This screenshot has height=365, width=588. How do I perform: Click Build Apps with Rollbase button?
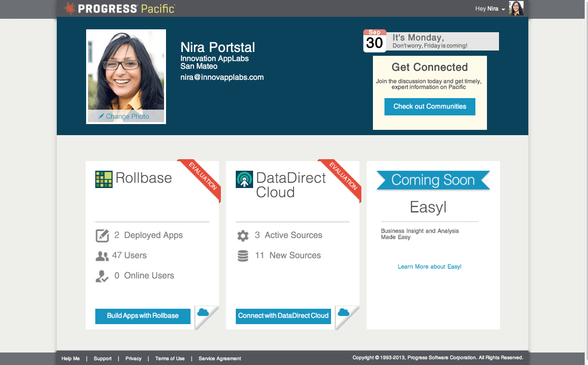pyautogui.click(x=143, y=316)
